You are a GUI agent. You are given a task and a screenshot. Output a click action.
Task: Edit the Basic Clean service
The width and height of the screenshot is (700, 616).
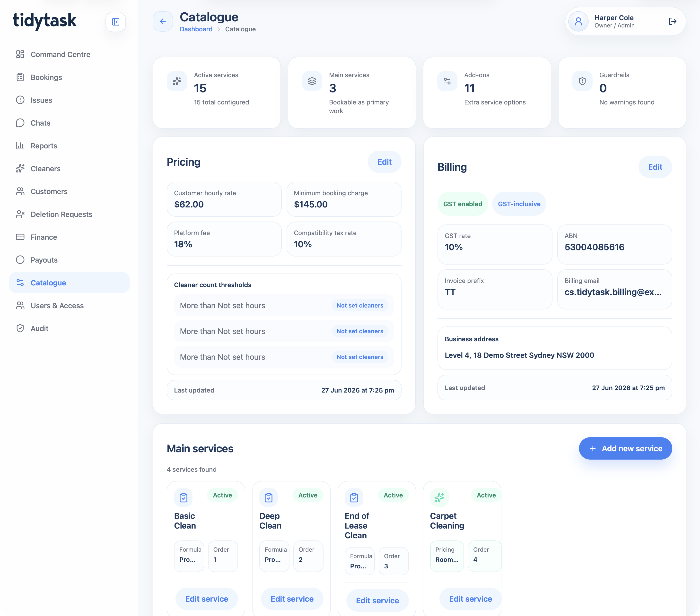(x=207, y=599)
